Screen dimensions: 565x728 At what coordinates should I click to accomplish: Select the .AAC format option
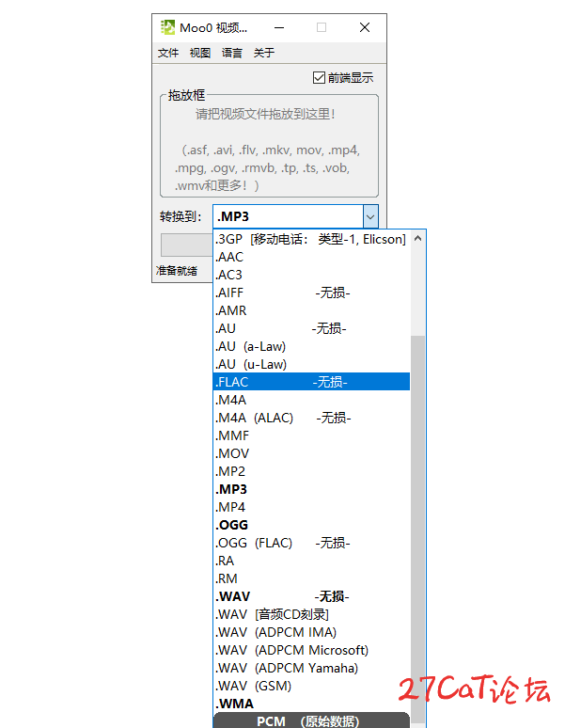[311, 257]
